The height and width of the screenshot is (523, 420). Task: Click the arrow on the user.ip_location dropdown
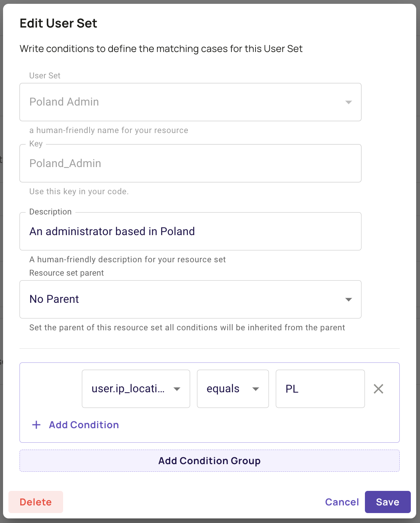pyautogui.click(x=177, y=389)
